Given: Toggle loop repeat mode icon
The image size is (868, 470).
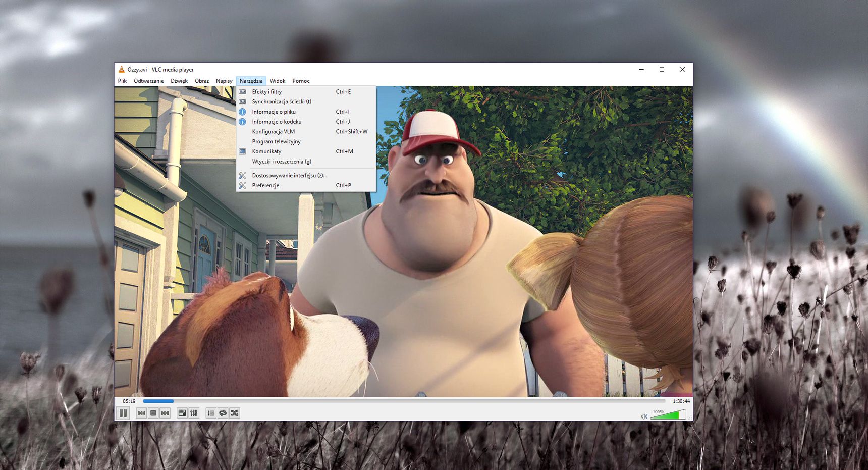Looking at the screenshot, I should point(223,413).
